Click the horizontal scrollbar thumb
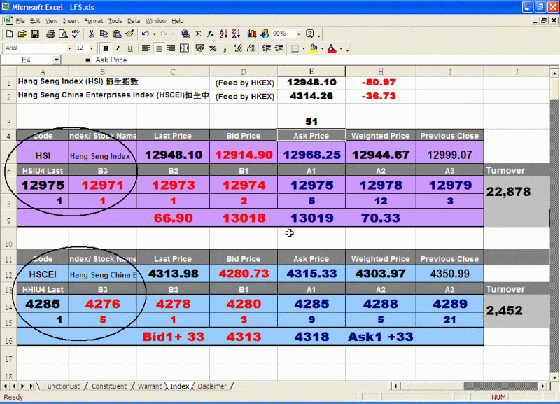The width and height of the screenshot is (560, 404). (501, 386)
